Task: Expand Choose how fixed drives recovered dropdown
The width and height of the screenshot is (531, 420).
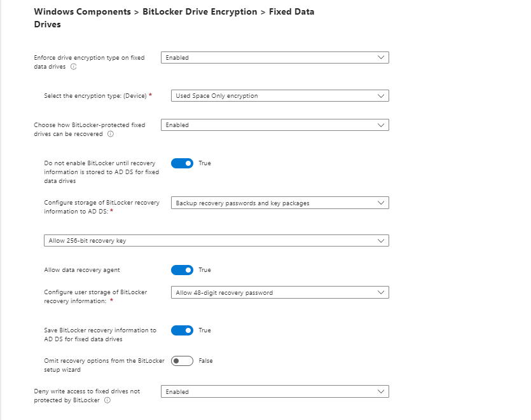Action: [x=275, y=125]
